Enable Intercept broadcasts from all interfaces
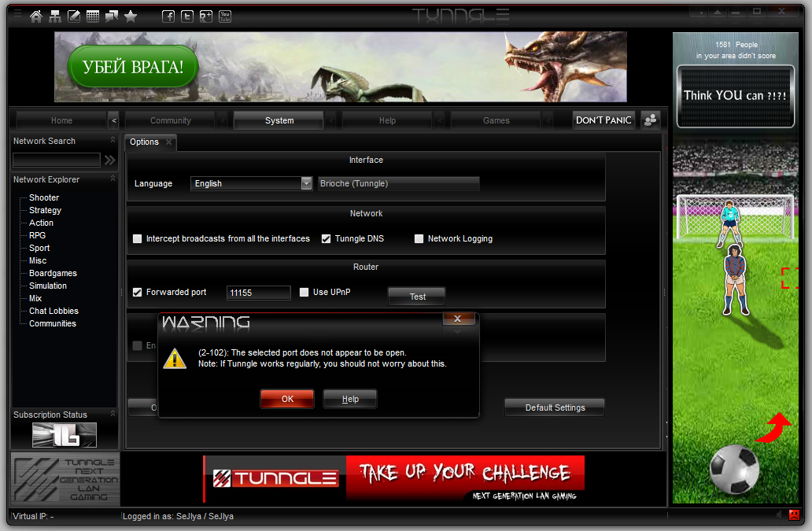The height and width of the screenshot is (531, 812). (138, 238)
